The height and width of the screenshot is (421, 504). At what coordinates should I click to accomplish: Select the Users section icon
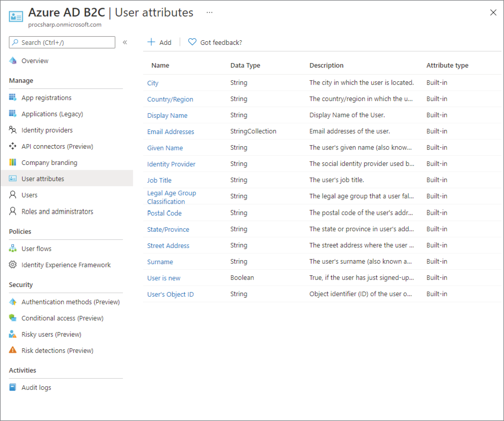12,195
